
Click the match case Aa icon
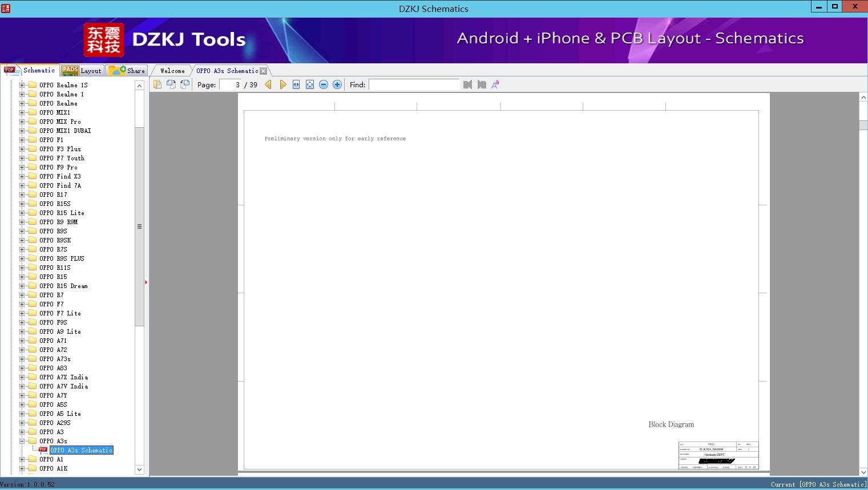point(495,84)
